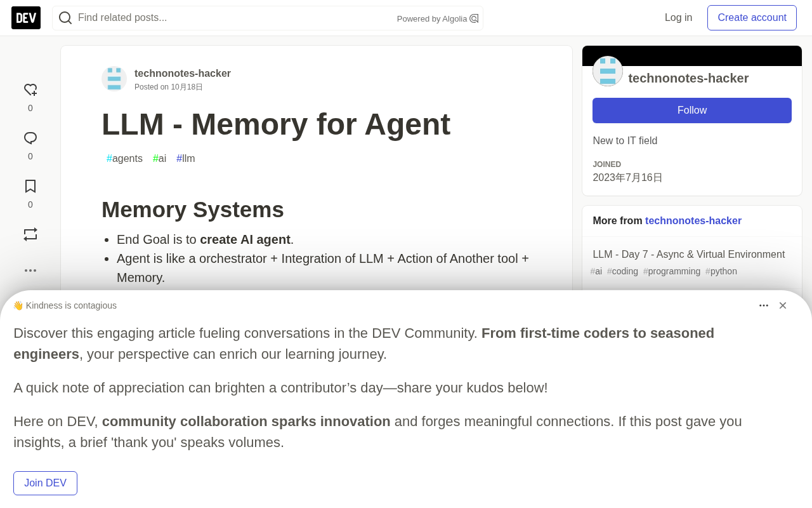Open the More from technonotes-hacker link
Viewport: 812px width, 508px height.
(x=693, y=221)
